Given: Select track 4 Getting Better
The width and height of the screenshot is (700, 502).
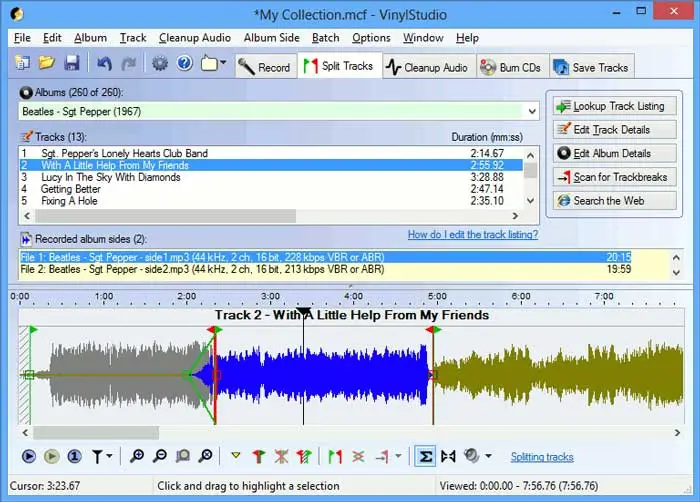Looking at the screenshot, I should (271, 189).
